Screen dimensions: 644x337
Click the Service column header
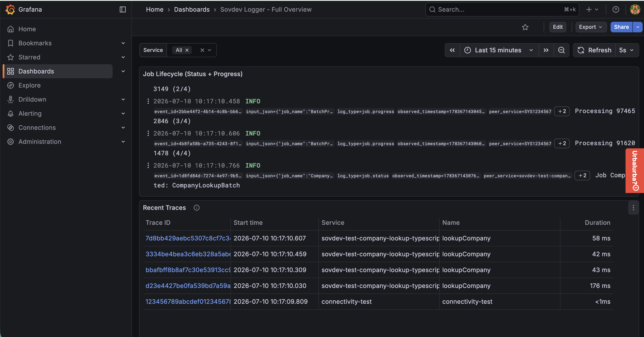pyautogui.click(x=333, y=223)
